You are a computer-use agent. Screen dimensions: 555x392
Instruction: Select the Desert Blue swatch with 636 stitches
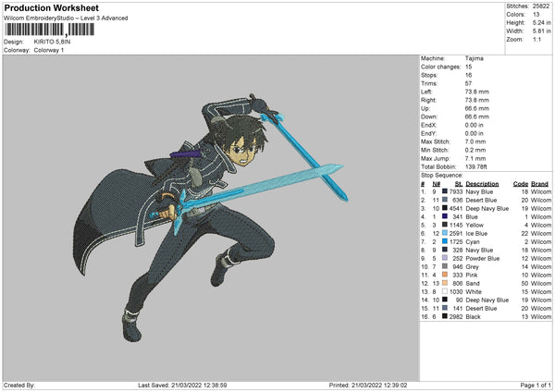click(445, 200)
